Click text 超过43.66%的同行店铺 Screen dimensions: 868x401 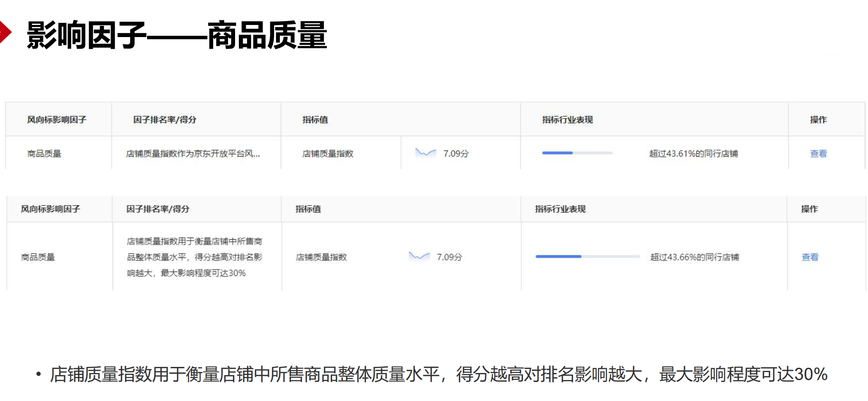tap(694, 257)
